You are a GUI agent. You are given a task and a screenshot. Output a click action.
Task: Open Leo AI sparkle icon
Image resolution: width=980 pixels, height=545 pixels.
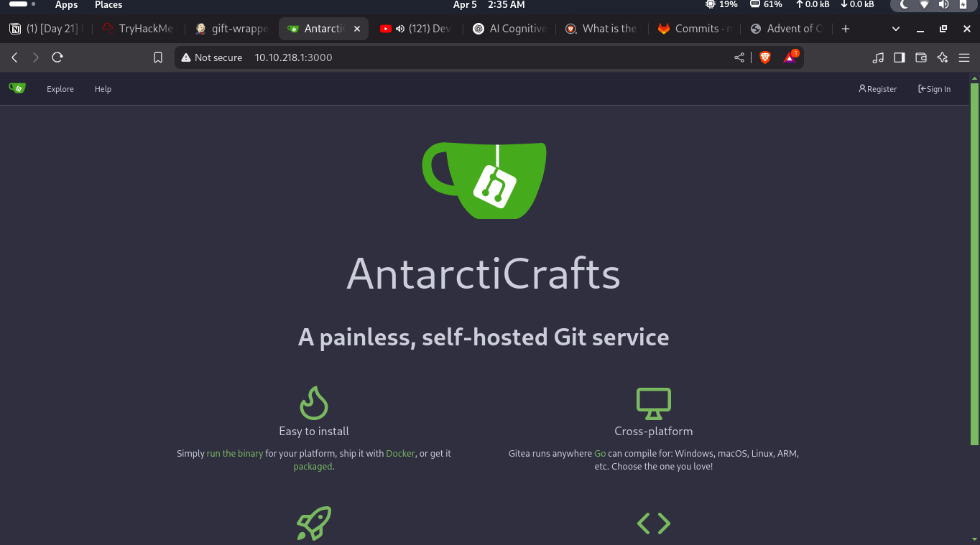pyautogui.click(x=943, y=57)
